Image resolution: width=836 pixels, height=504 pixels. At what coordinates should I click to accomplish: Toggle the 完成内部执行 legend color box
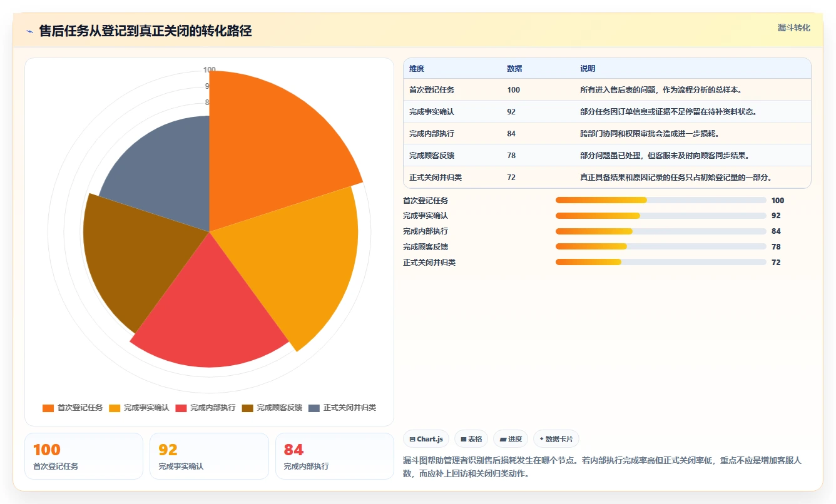[181, 408]
